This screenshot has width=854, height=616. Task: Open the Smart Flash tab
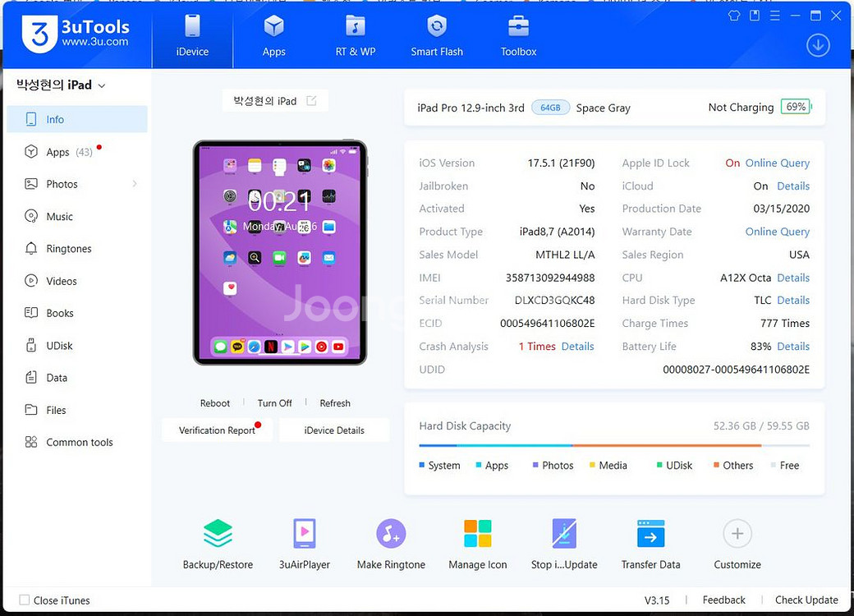coord(437,37)
